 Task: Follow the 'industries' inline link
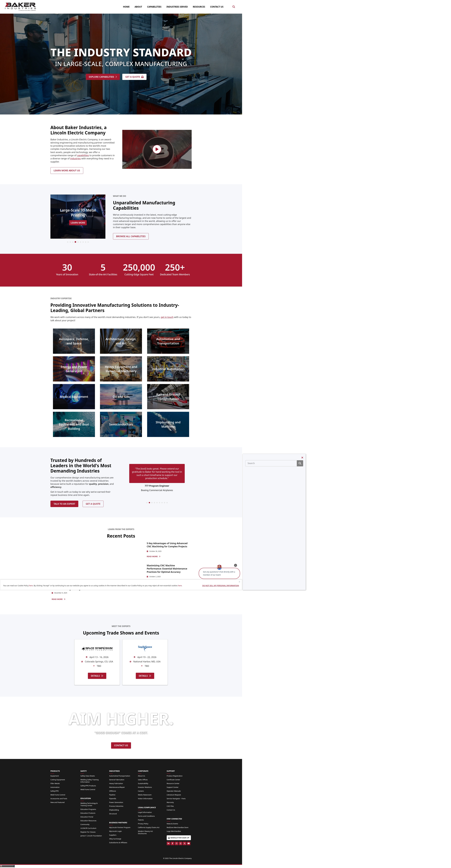click(76, 158)
